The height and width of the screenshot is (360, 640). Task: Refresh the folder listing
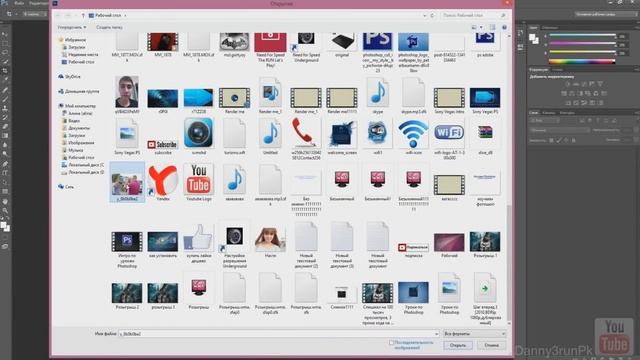click(432, 16)
